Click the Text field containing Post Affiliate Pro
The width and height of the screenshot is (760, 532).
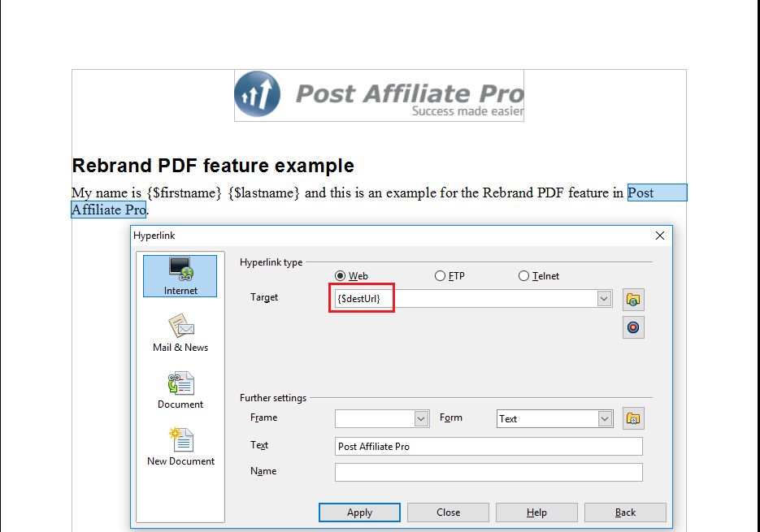(489, 447)
